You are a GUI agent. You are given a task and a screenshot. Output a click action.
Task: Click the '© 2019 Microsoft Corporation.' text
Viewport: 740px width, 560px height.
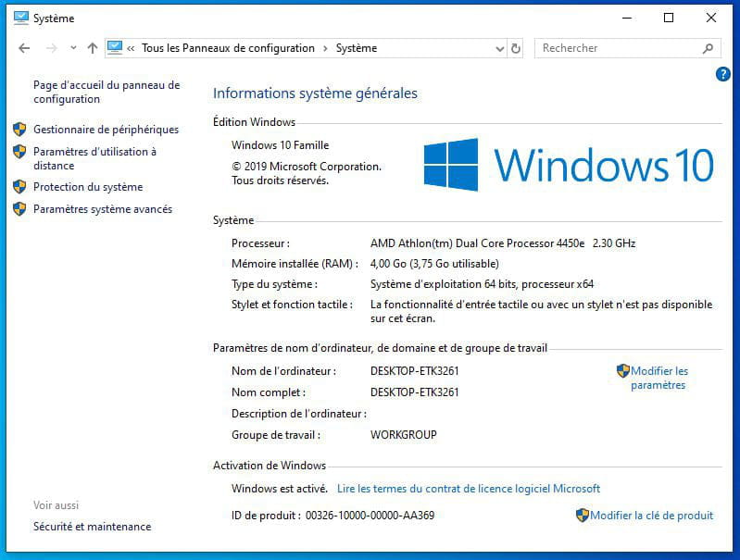pos(307,167)
